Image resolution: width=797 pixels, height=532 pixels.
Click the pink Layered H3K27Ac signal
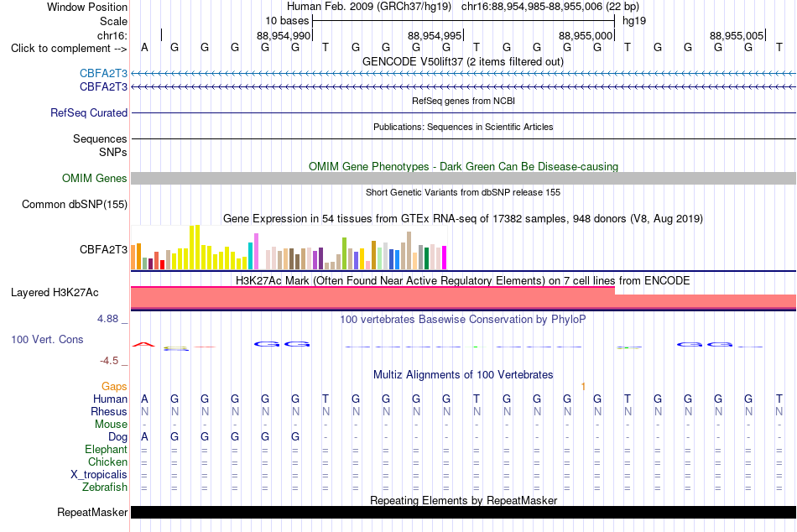click(463, 299)
